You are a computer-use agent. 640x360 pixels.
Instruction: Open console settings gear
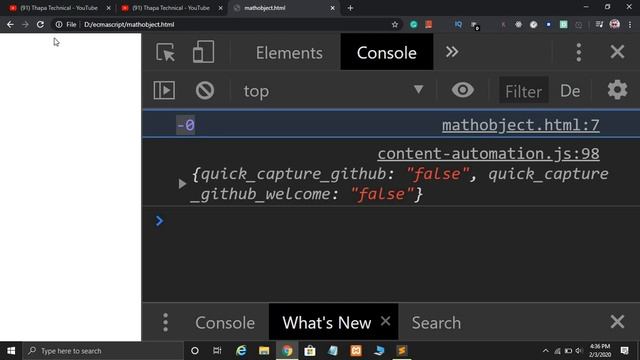tap(617, 90)
